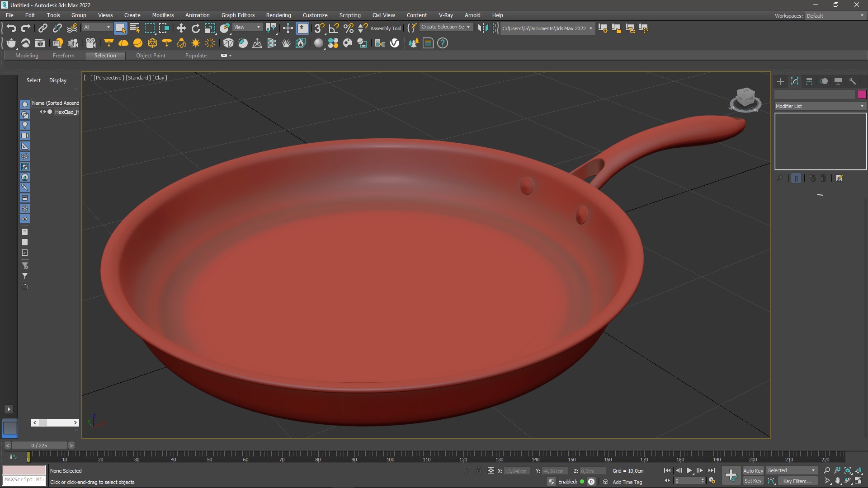
Task: Click the scene explorer horizontal scrollbar
Action: 55,423
